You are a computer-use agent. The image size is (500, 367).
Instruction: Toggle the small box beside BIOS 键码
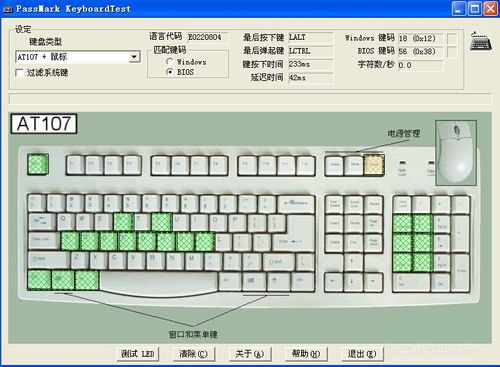click(x=451, y=52)
